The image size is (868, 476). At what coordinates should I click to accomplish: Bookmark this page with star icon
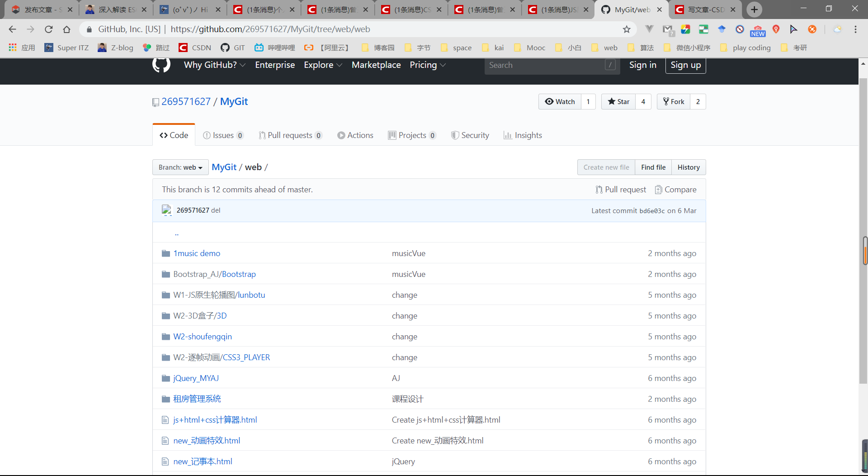[x=627, y=29]
